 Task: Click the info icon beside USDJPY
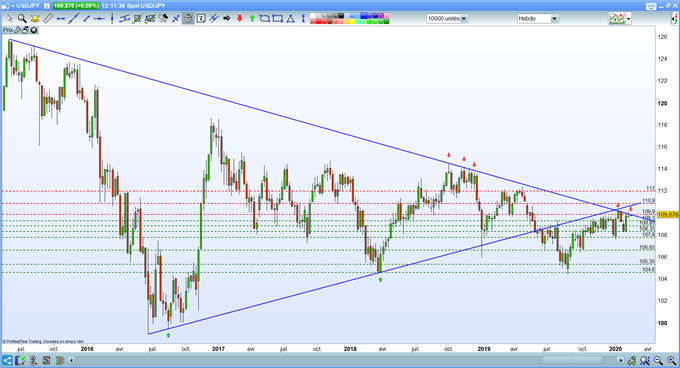(47, 6)
